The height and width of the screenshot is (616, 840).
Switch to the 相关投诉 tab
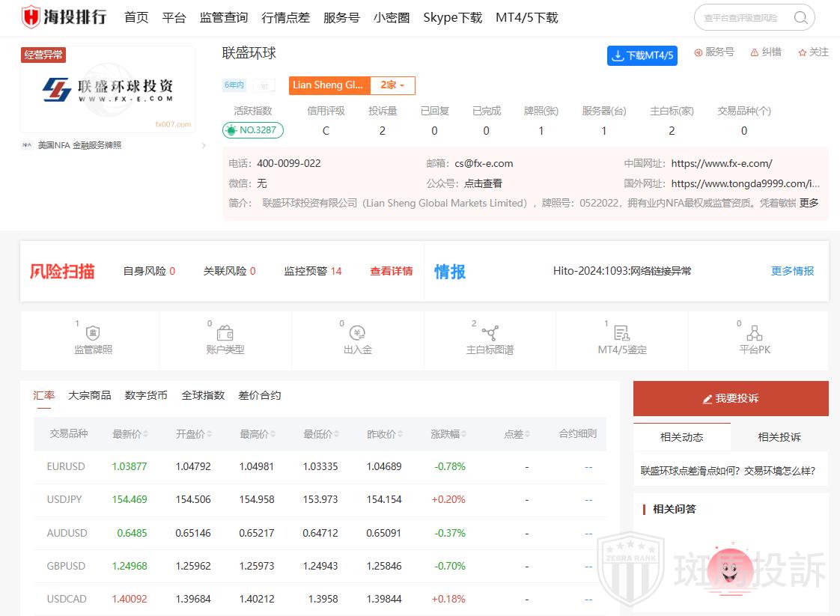[x=779, y=437]
